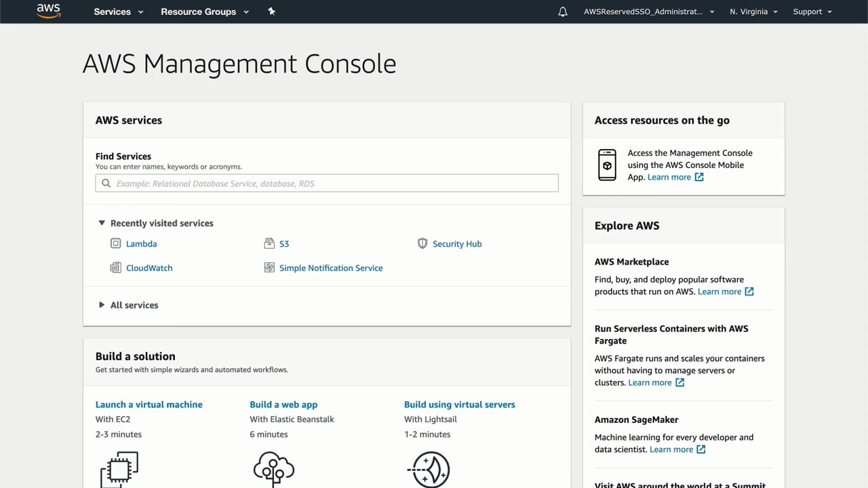Open the S3 service link
This screenshot has height=488, width=868.
(284, 244)
